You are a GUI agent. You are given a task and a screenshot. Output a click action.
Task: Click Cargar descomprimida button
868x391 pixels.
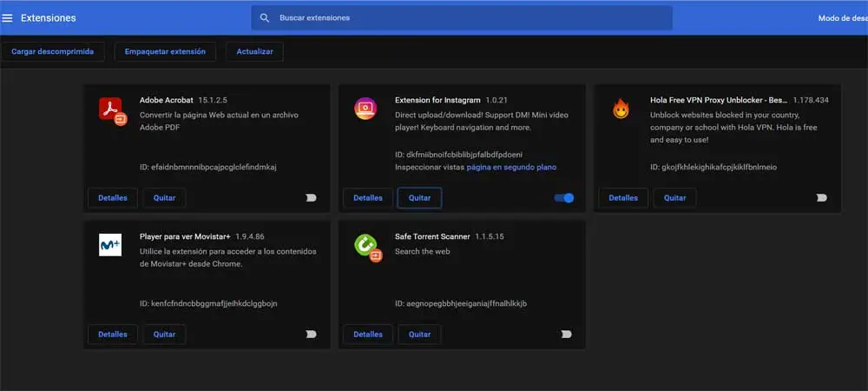coord(53,51)
